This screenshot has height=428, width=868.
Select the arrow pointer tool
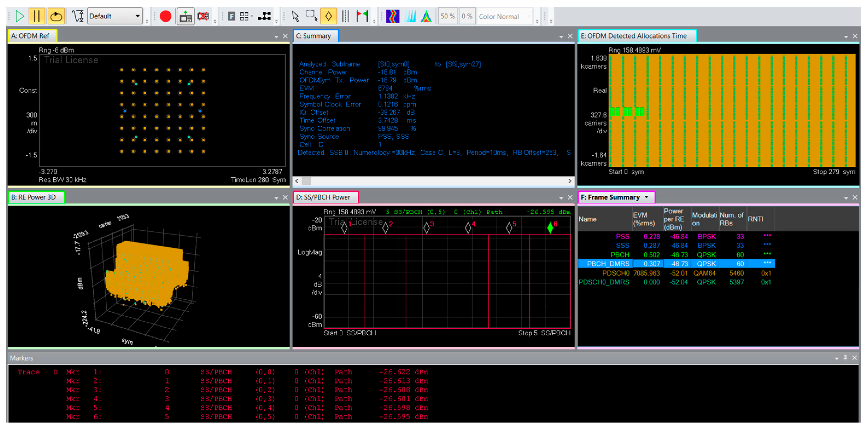coord(295,16)
